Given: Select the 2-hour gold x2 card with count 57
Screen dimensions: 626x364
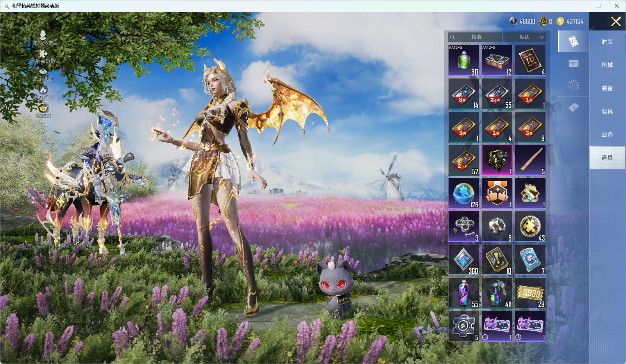Looking at the screenshot, I should [464, 160].
